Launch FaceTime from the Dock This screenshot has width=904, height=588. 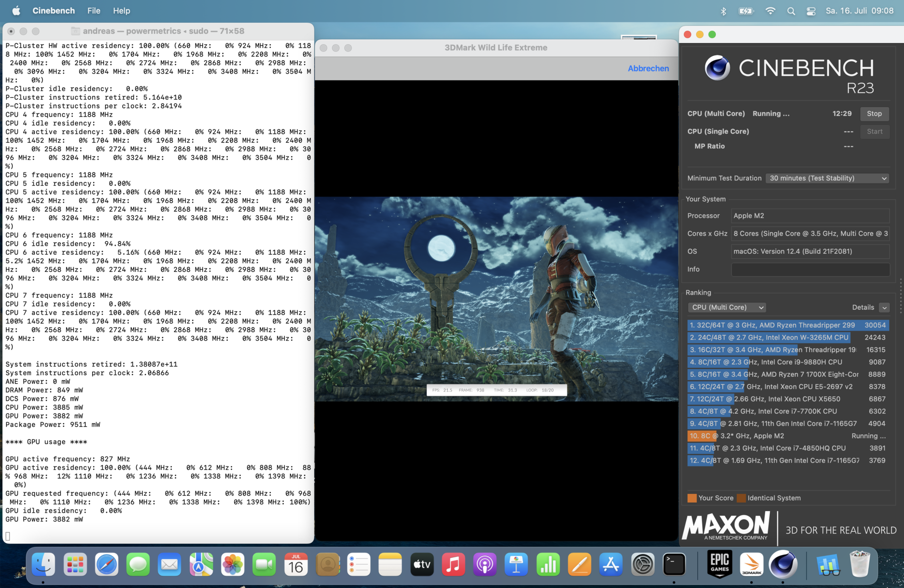264,564
